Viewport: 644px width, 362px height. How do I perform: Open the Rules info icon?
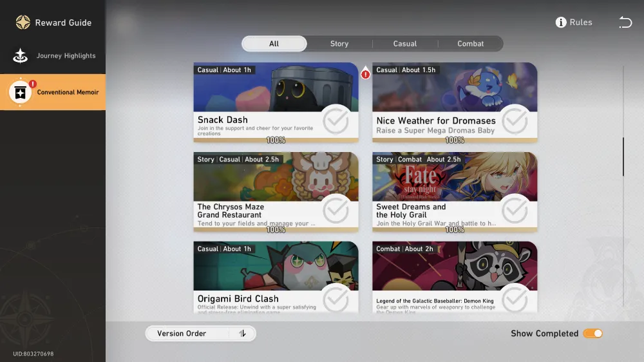tap(561, 22)
